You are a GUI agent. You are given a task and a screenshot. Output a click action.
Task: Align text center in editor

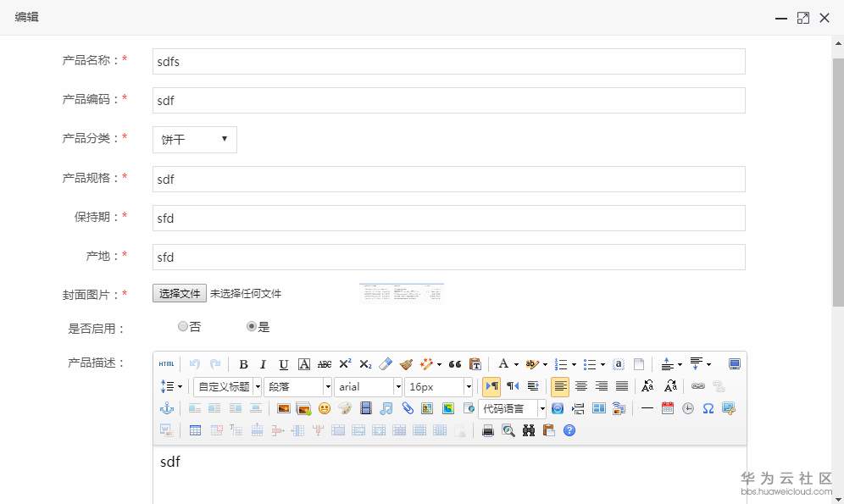(x=580, y=386)
